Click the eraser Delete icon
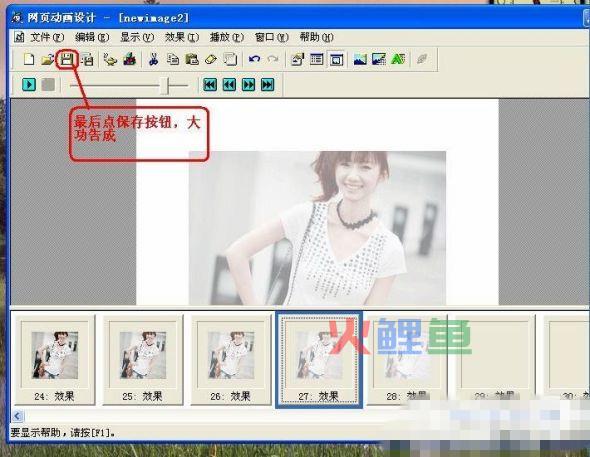 tap(211, 59)
